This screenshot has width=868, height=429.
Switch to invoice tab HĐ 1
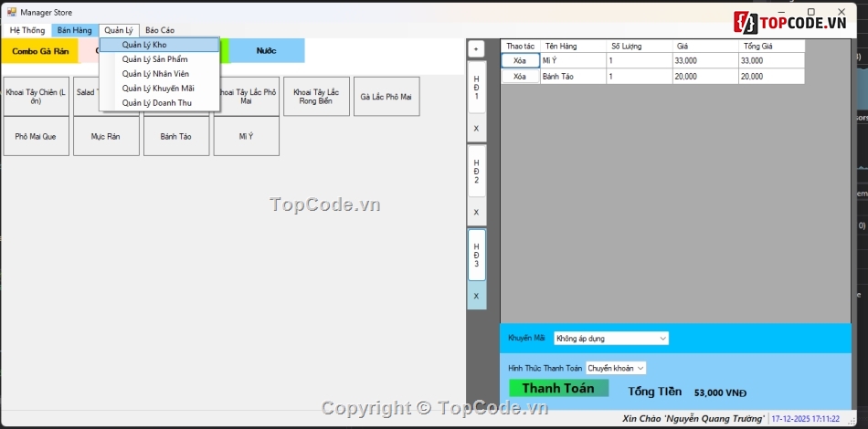[x=477, y=88]
